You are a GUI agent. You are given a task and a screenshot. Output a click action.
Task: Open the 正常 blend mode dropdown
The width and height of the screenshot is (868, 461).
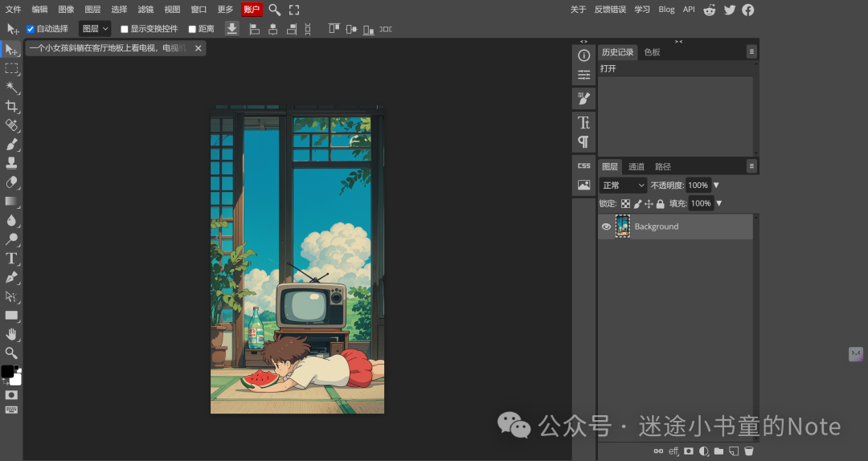click(x=624, y=186)
